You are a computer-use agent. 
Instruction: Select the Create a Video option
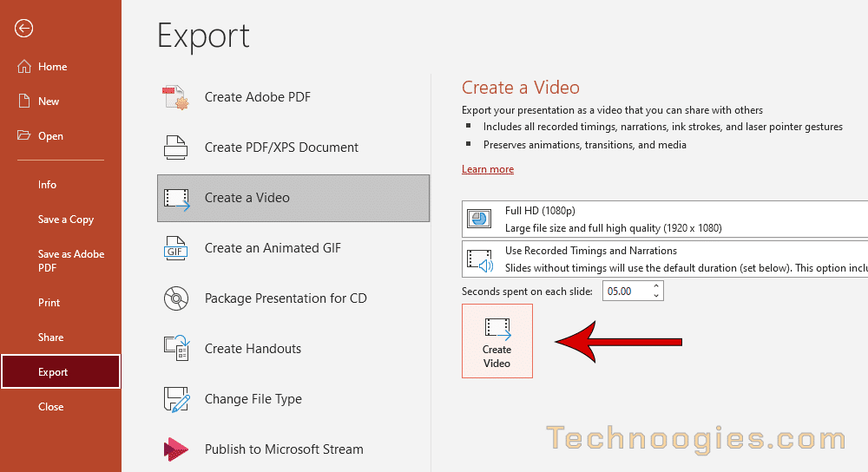[293, 198]
